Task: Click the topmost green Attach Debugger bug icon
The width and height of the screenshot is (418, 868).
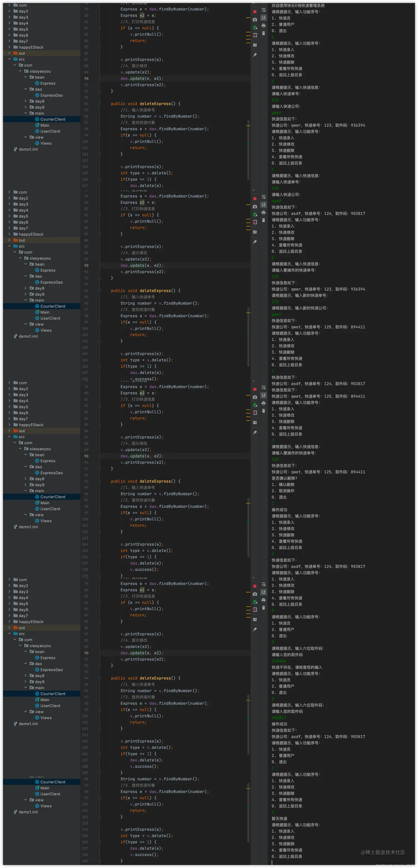Action: click(x=255, y=28)
